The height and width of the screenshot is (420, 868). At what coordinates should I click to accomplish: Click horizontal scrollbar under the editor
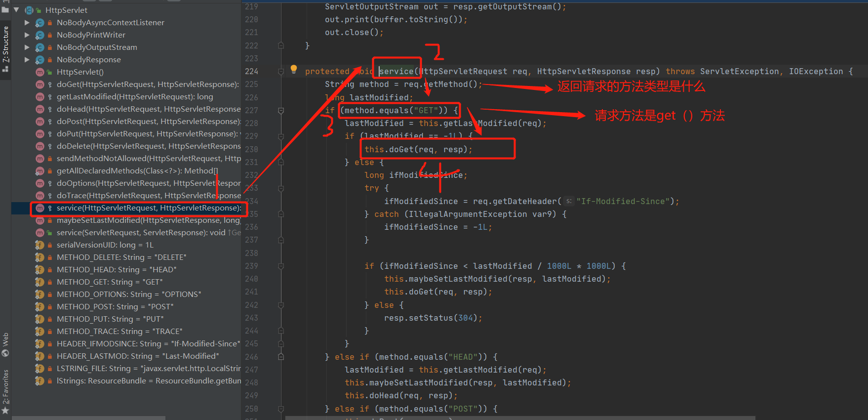pyautogui.click(x=520, y=418)
